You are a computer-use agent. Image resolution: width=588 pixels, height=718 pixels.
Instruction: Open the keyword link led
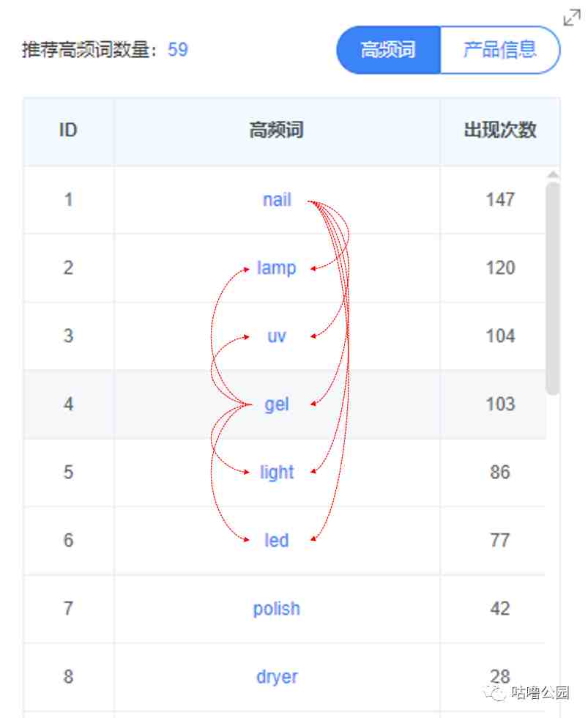tap(276, 541)
